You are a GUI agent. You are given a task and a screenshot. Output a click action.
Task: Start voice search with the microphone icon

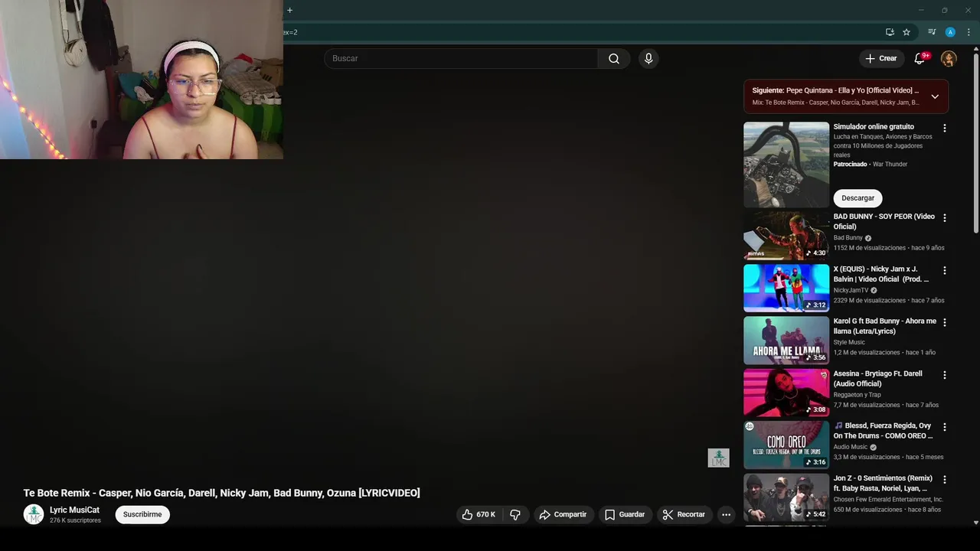pyautogui.click(x=648, y=59)
